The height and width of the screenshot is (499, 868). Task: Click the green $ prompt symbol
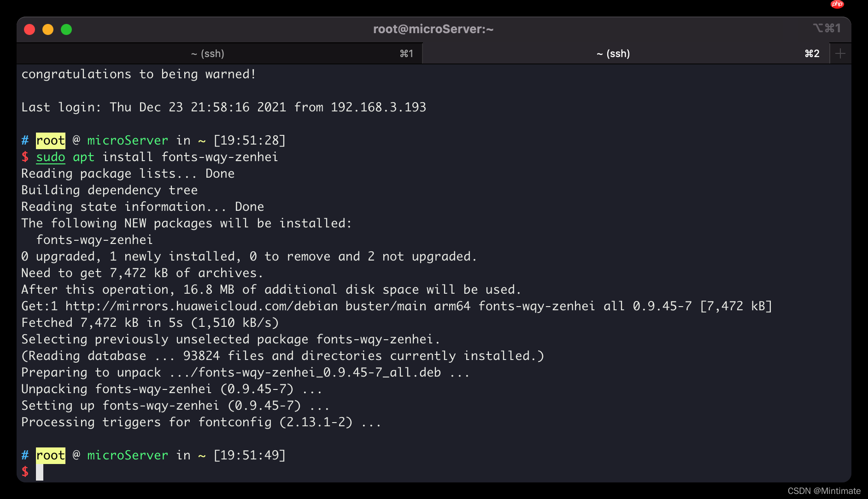point(25,471)
